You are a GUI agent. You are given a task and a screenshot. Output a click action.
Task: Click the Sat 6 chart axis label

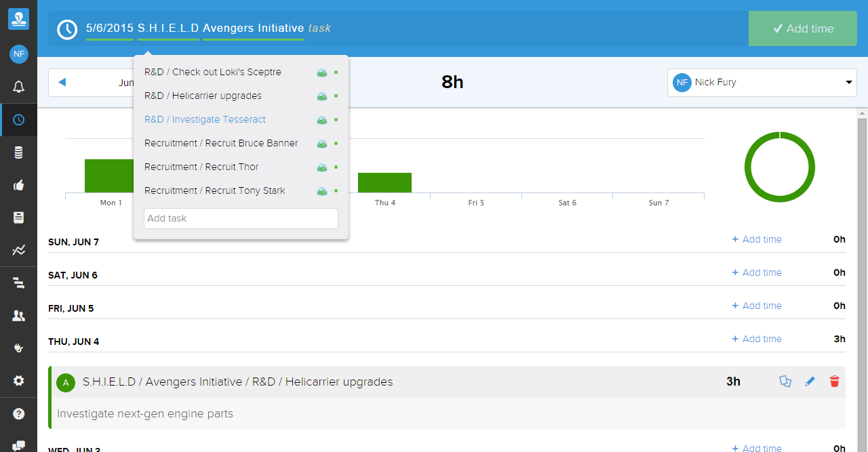(x=568, y=203)
